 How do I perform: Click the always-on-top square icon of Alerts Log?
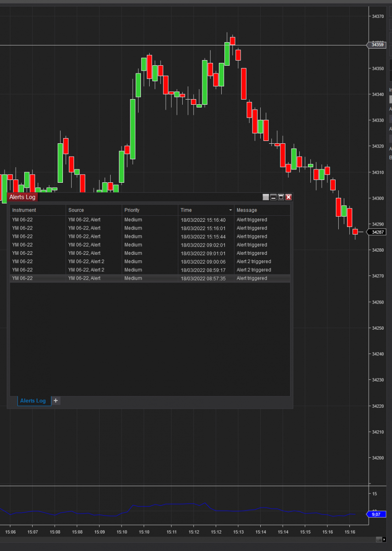(x=265, y=197)
